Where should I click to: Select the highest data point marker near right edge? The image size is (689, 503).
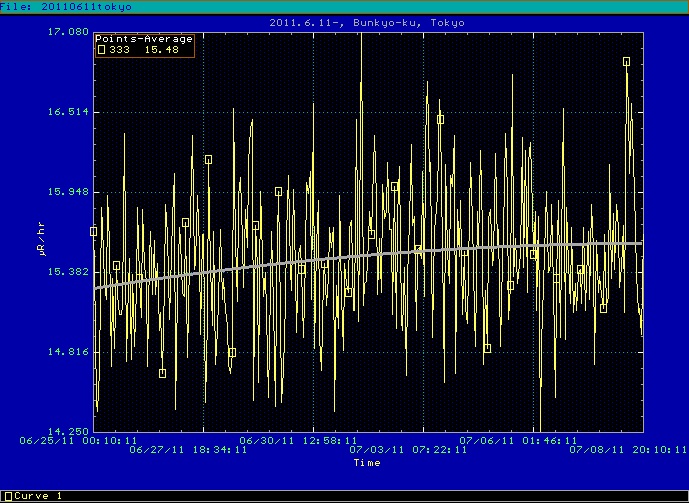pos(626,62)
